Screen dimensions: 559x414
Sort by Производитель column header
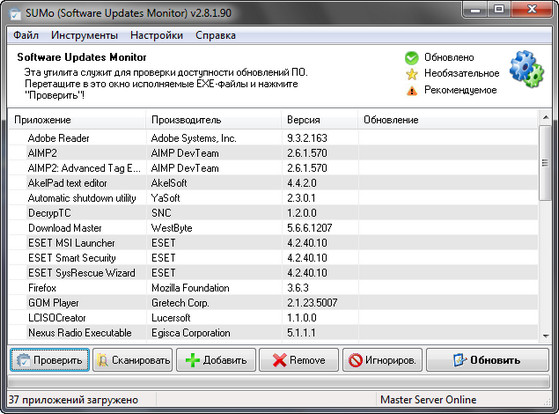[x=214, y=120]
